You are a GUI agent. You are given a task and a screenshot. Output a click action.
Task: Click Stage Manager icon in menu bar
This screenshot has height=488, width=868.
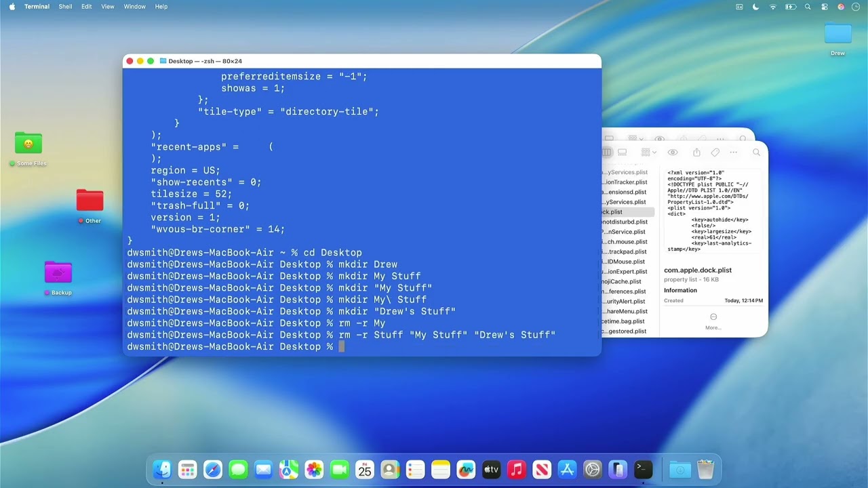coord(739,7)
